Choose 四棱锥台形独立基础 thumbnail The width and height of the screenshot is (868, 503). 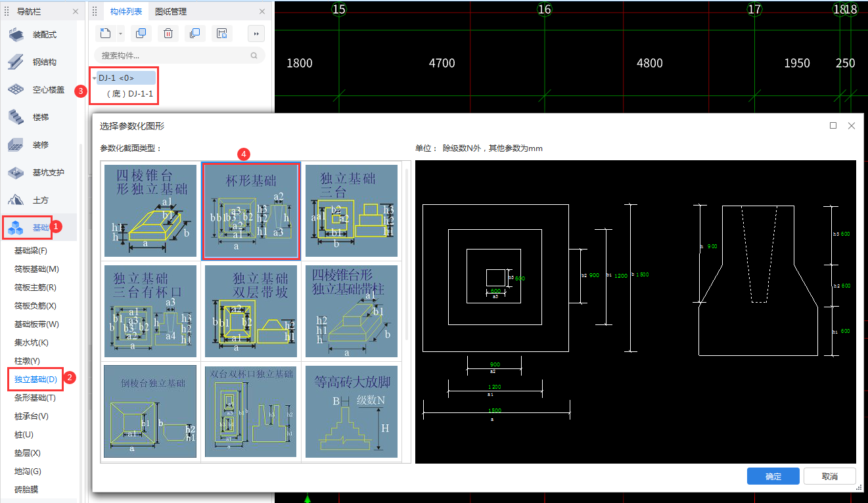click(x=150, y=211)
